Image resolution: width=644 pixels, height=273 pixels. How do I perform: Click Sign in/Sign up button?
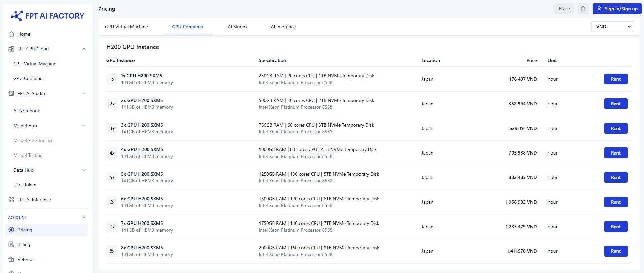(617, 9)
